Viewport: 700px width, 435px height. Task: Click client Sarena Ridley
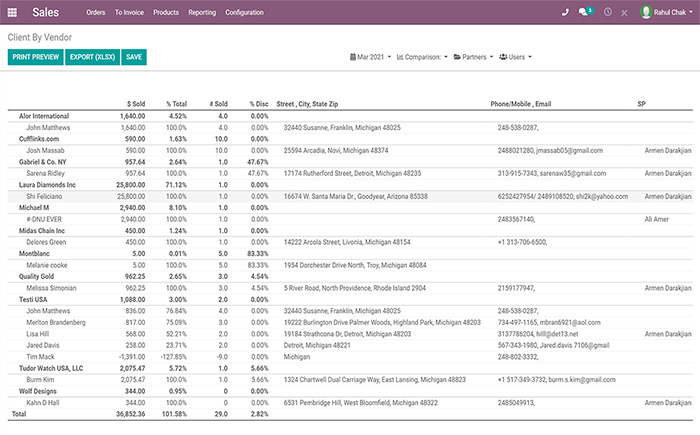coord(46,173)
